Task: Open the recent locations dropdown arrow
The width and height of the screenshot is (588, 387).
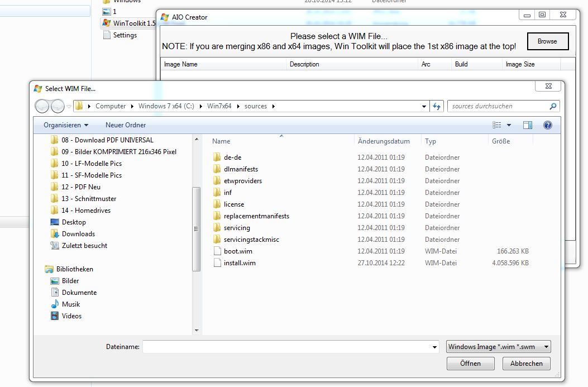Action: [x=69, y=107]
